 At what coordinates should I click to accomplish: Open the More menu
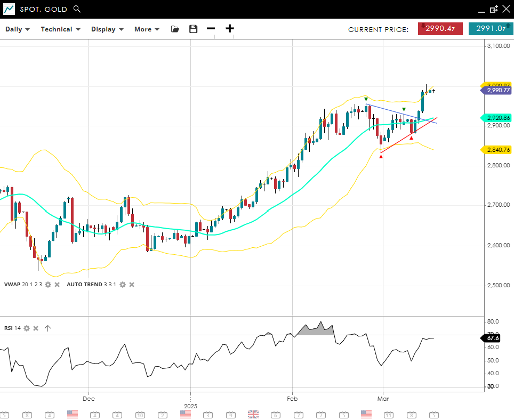pos(147,29)
